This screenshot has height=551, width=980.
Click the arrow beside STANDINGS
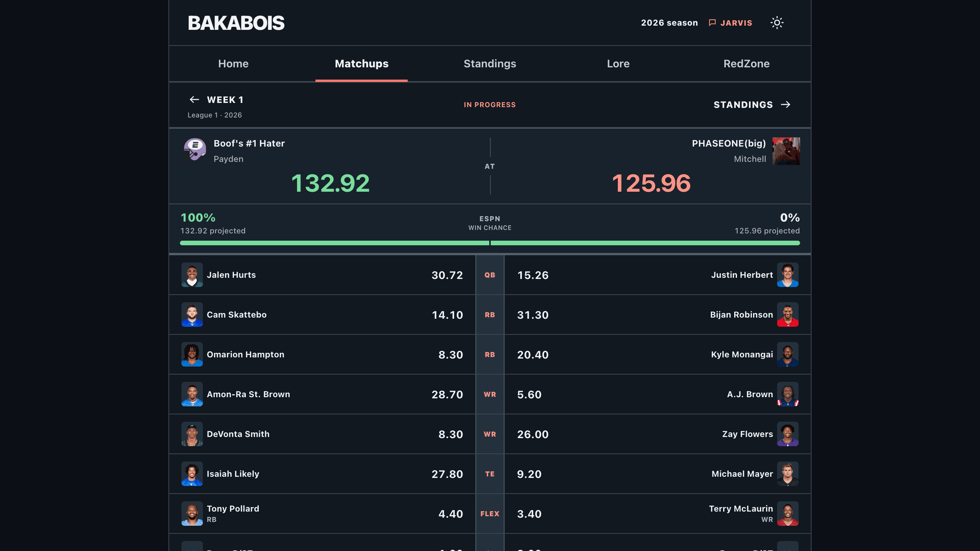pyautogui.click(x=786, y=104)
